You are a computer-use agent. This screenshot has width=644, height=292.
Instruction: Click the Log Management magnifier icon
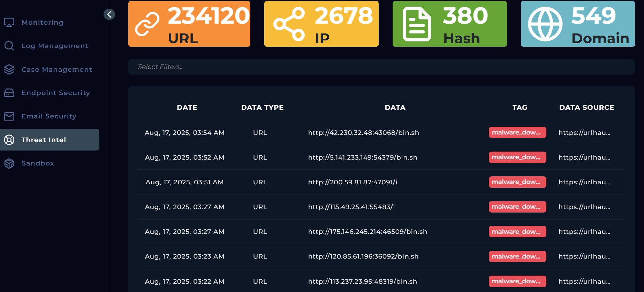pos(9,46)
